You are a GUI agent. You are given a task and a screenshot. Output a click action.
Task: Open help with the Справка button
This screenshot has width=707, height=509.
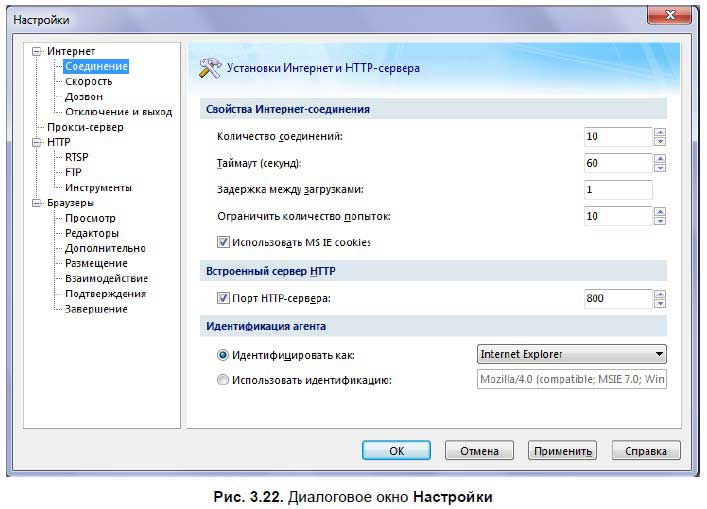coord(646,450)
